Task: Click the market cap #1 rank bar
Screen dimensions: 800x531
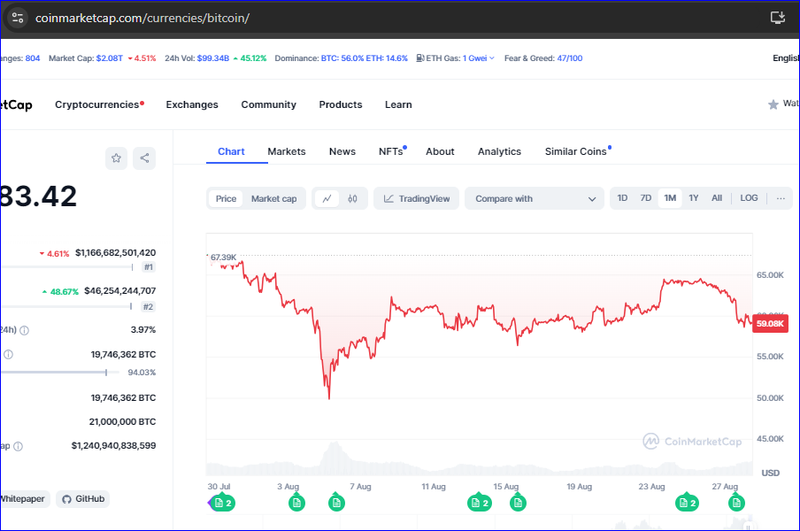Action: (x=66, y=267)
